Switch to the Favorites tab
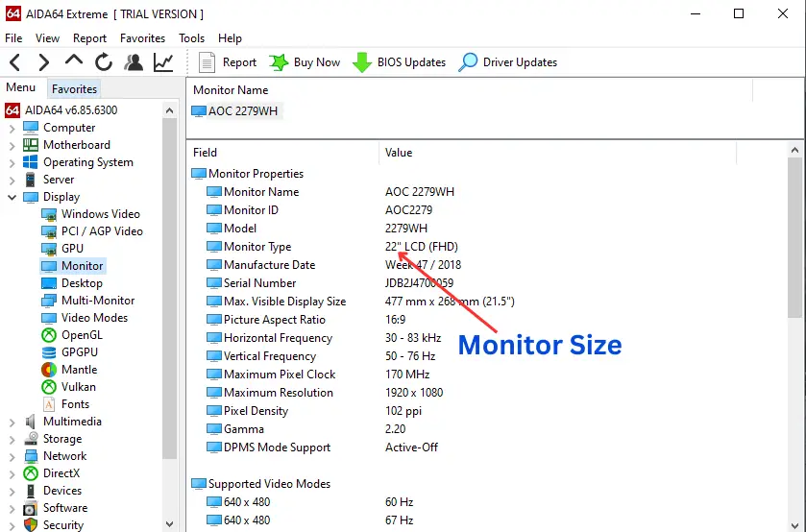This screenshot has height=532, width=806. pyautogui.click(x=75, y=89)
